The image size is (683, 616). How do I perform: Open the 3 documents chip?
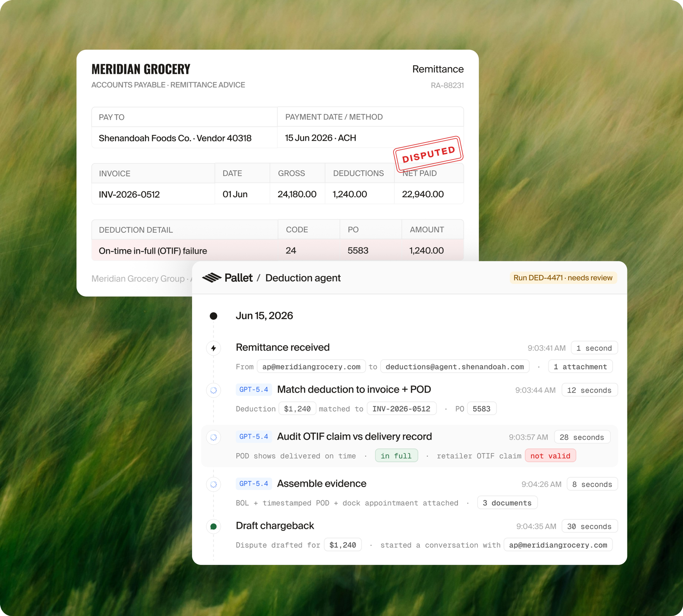coord(507,503)
